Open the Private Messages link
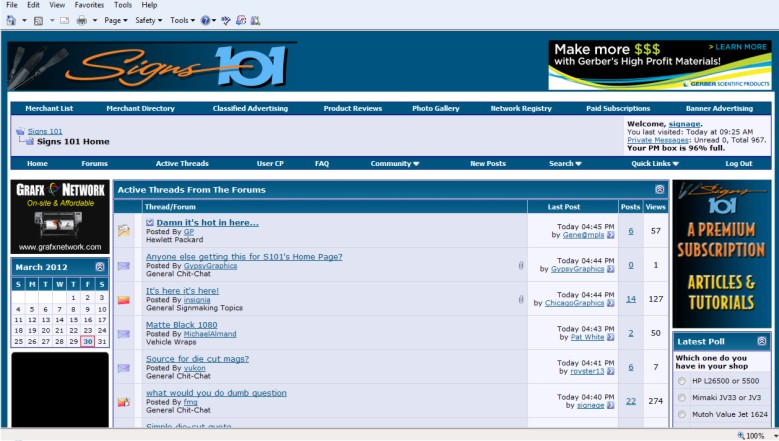The image size is (779, 441). coord(659,140)
